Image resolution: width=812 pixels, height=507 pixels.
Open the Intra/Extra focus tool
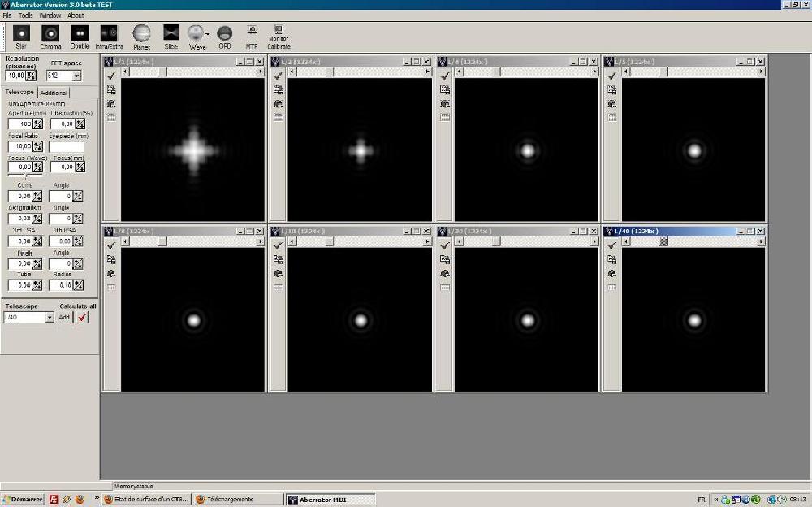[109, 37]
